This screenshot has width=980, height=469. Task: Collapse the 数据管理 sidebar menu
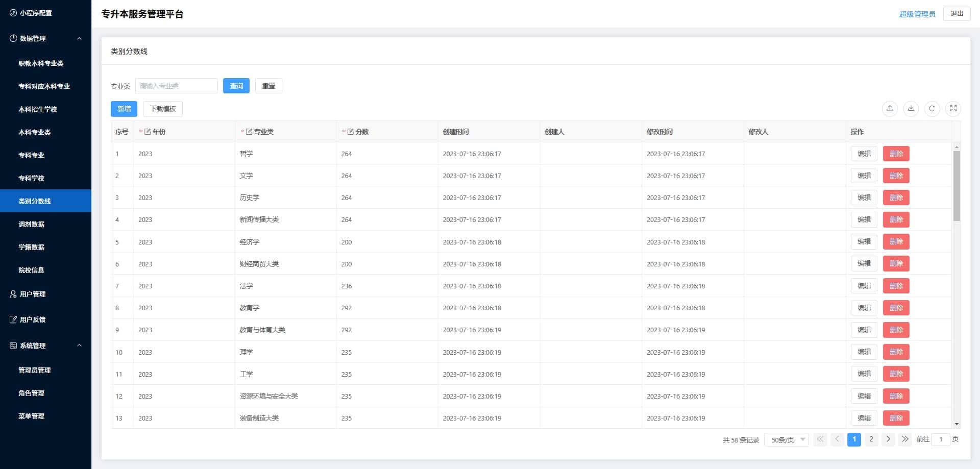(79, 38)
